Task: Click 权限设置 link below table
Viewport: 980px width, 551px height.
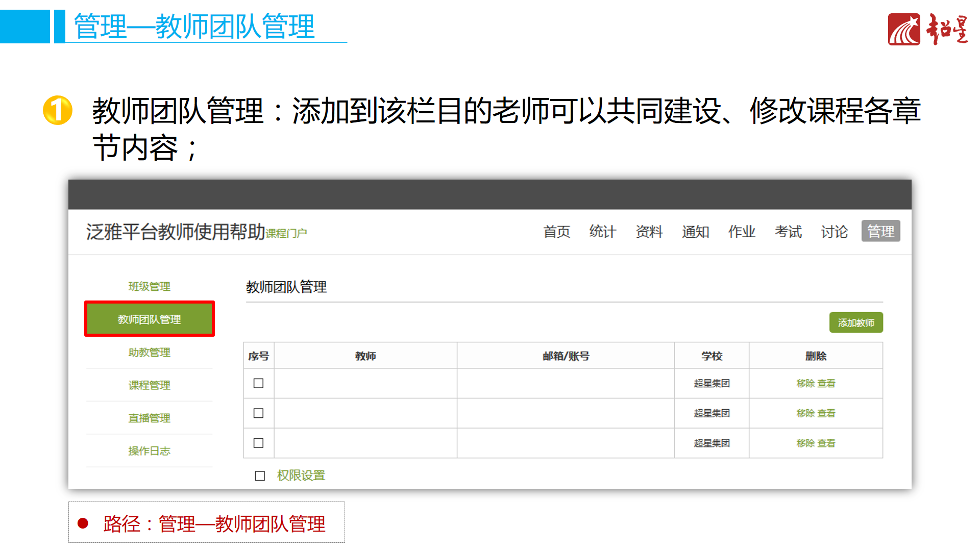Action: pos(301,475)
